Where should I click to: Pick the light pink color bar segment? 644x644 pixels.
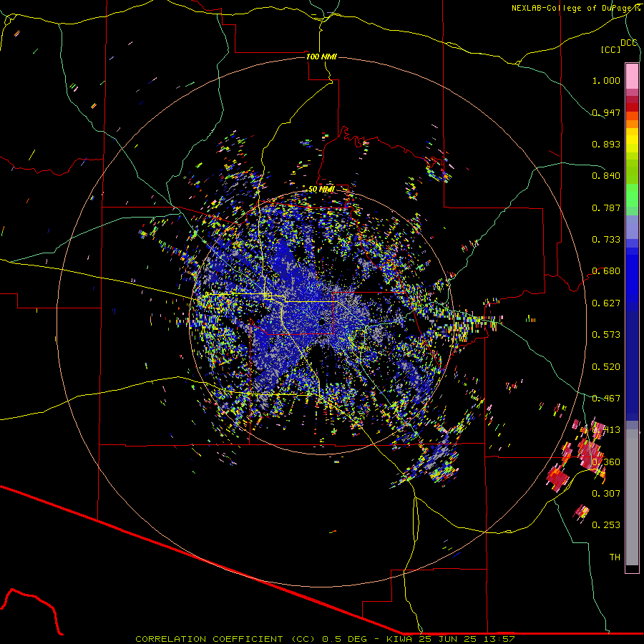tap(632, 77)
